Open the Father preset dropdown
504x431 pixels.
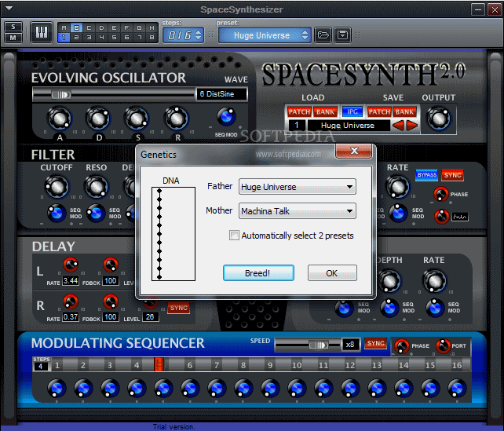coord(298,187)
